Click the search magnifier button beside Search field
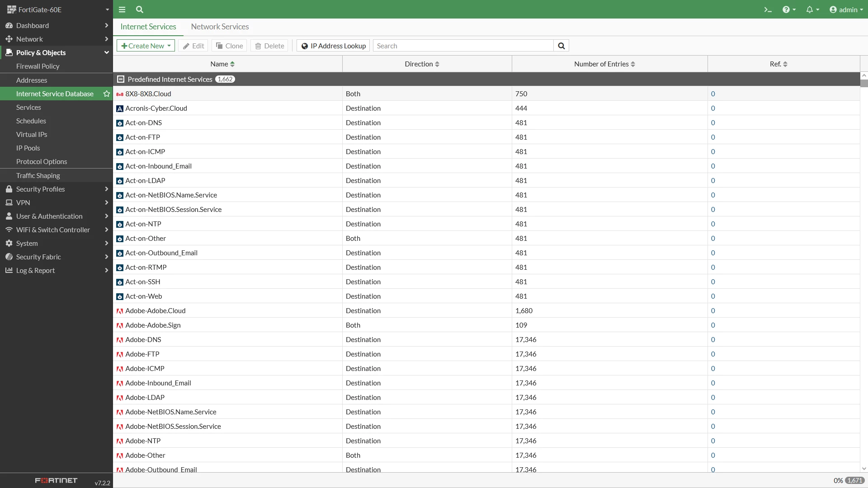 561,46
